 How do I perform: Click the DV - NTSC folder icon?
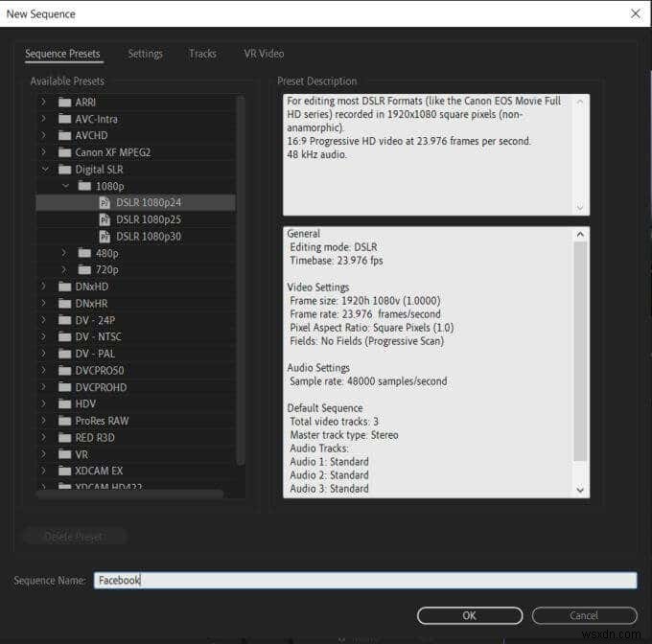point(64,336)
